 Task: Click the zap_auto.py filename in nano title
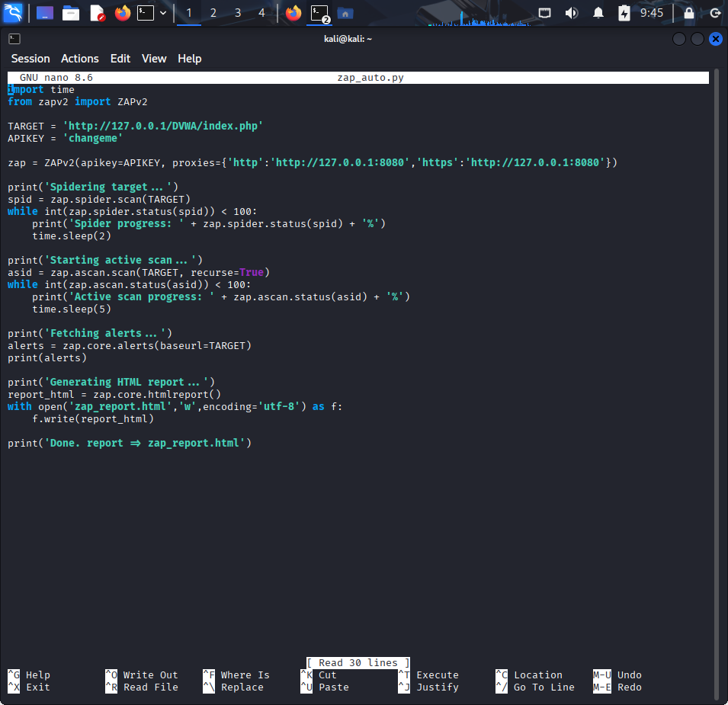[x=370, y=78]
